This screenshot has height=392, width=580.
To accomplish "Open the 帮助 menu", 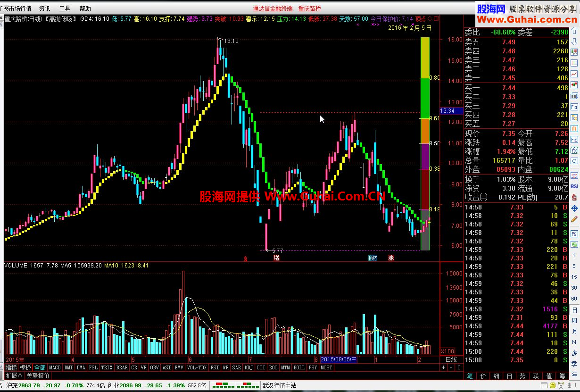I will pos(85,8).
